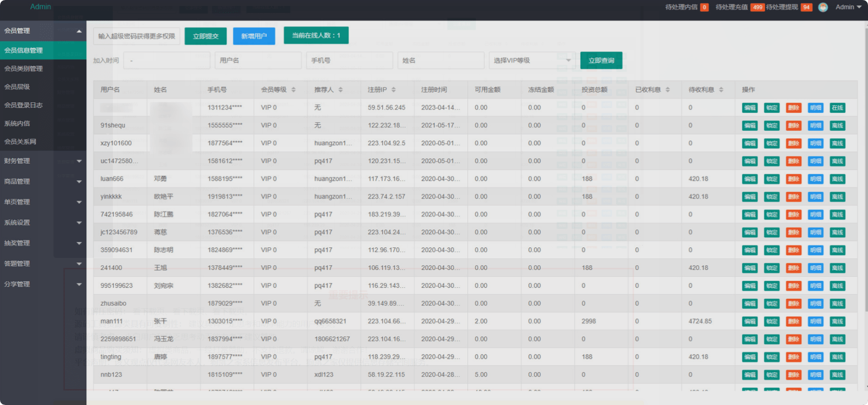
Task: Open 会员登录日志 menu item
Action: pos(43,105)
